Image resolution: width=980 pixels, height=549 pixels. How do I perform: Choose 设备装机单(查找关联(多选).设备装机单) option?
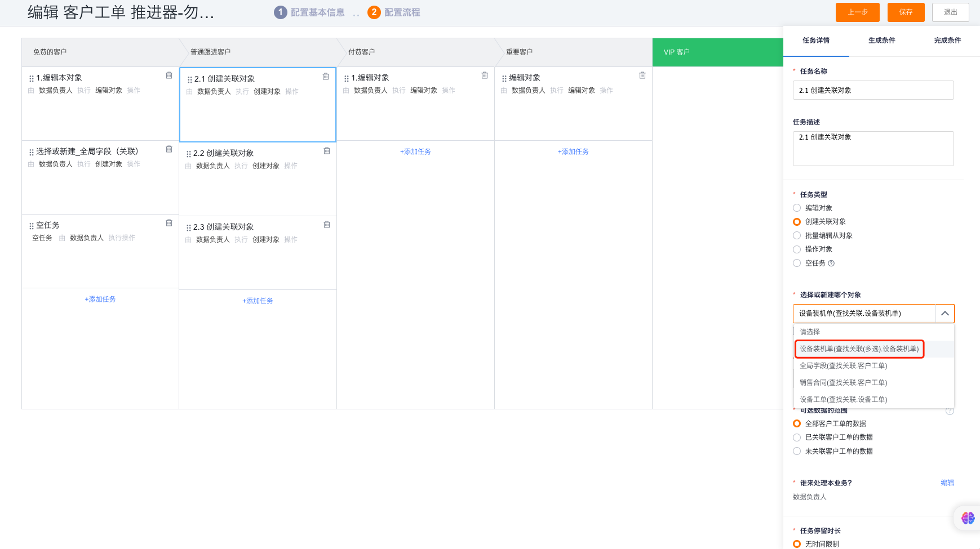(859, 349)
